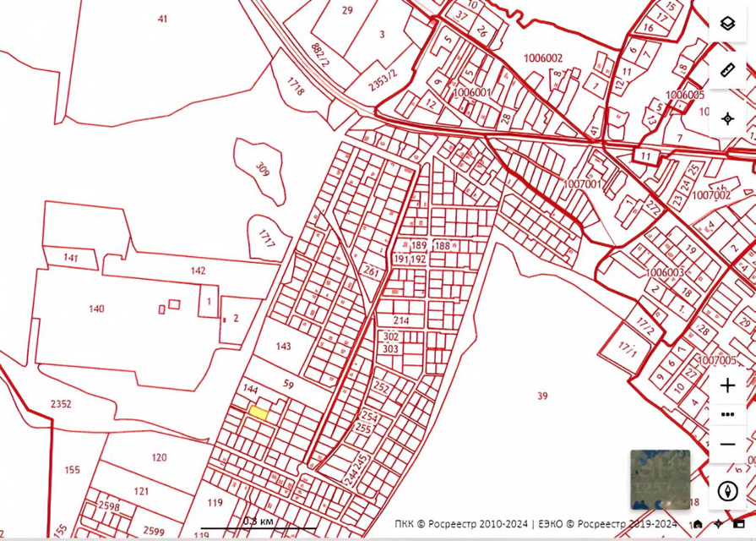This screenshot has width=756, height=541.
Task: Select parcel numbered 142
Action: click(x=198, y=270)
